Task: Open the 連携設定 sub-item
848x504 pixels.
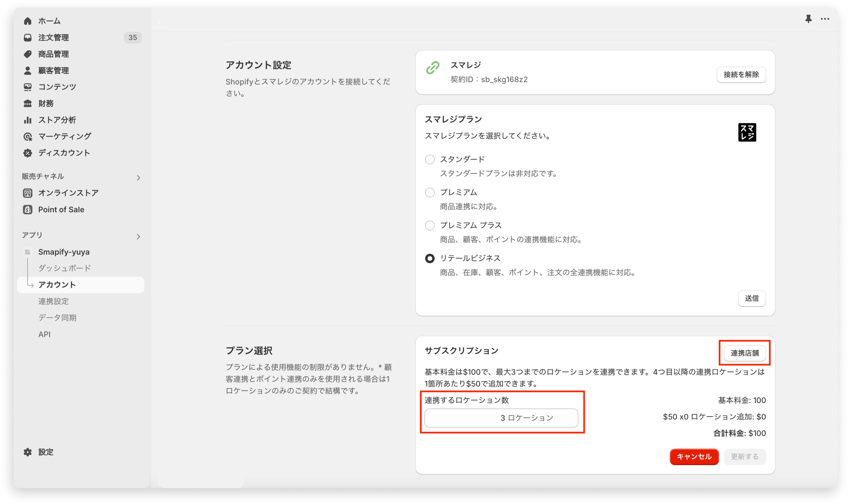Action: click(x=53, y=301)
